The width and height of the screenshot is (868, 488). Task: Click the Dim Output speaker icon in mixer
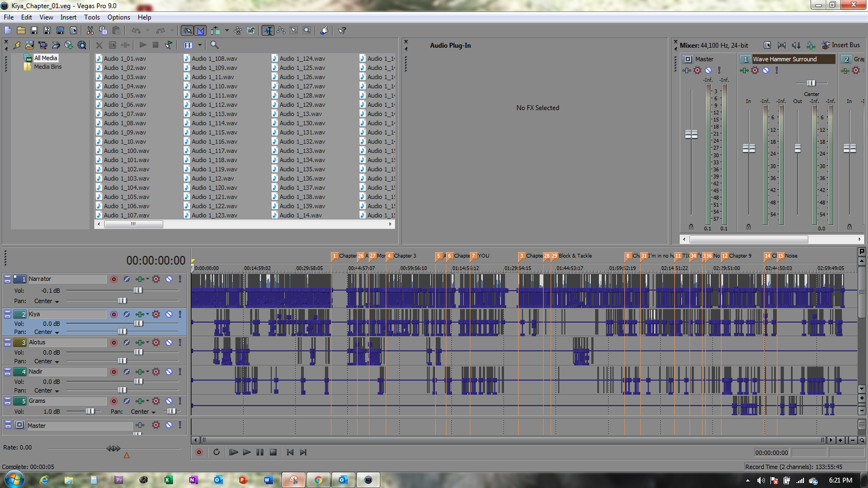point(796,45)
